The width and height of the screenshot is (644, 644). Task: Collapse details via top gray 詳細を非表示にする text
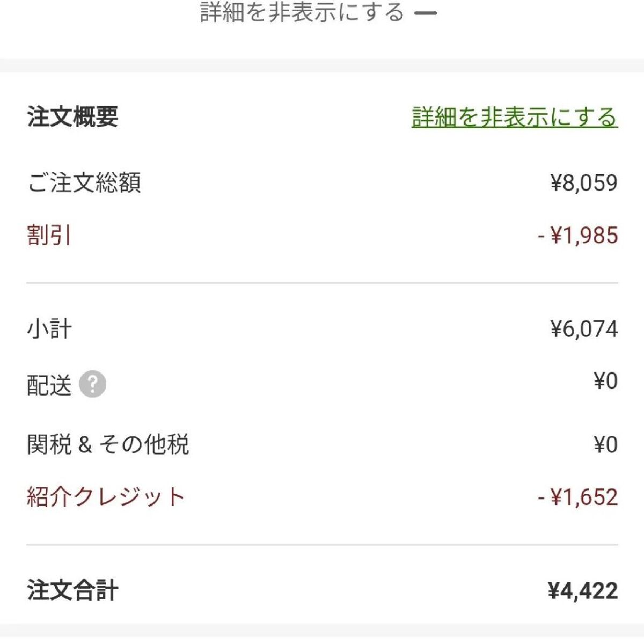tap(302, 12)
